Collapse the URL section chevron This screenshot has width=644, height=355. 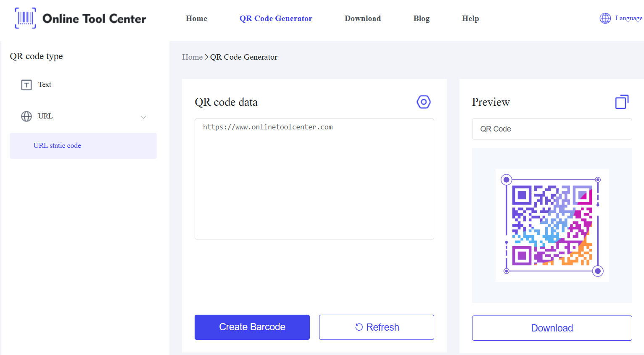(x=143, y=117)
